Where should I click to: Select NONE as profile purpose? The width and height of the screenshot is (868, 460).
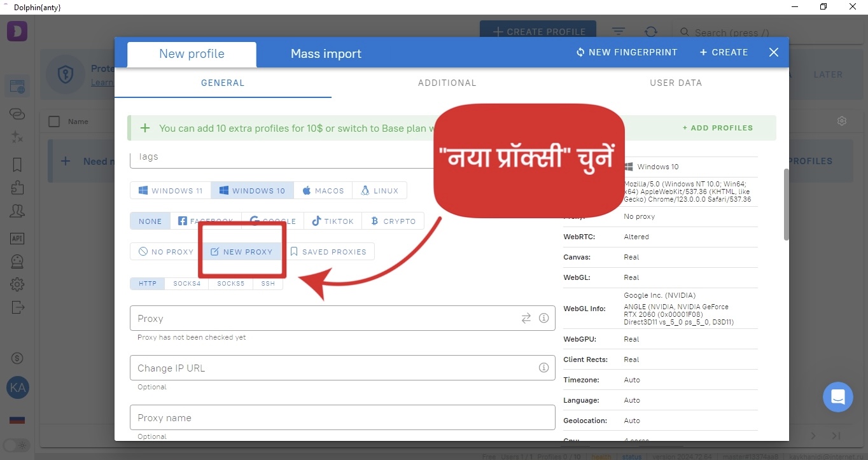[150, 221]
